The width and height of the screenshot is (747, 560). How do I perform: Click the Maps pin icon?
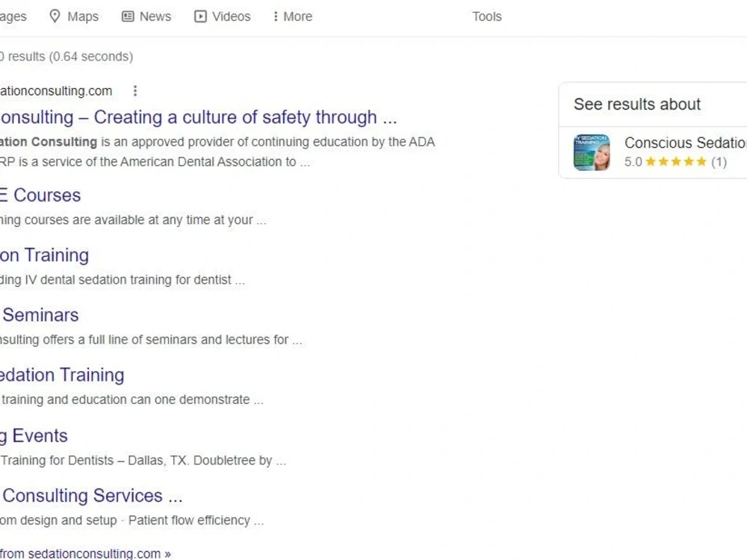pyautogui.click(x=55, y=16)
